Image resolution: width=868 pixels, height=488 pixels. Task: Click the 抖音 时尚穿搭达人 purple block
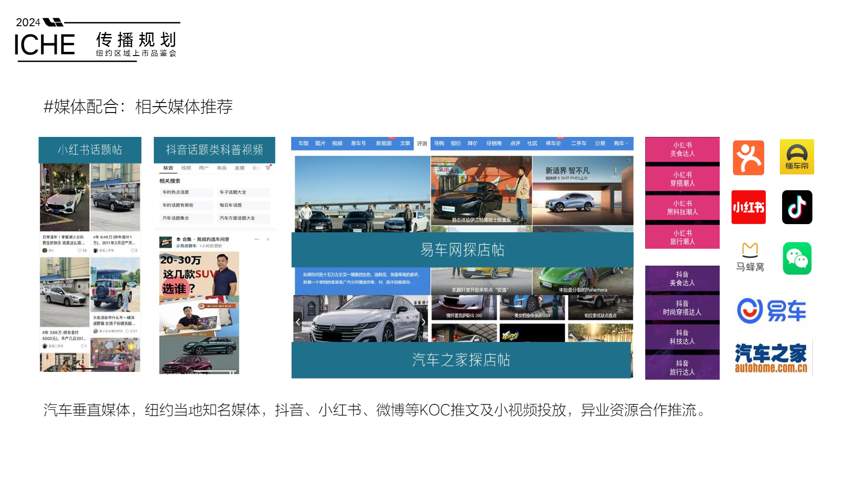click(682, 308)
